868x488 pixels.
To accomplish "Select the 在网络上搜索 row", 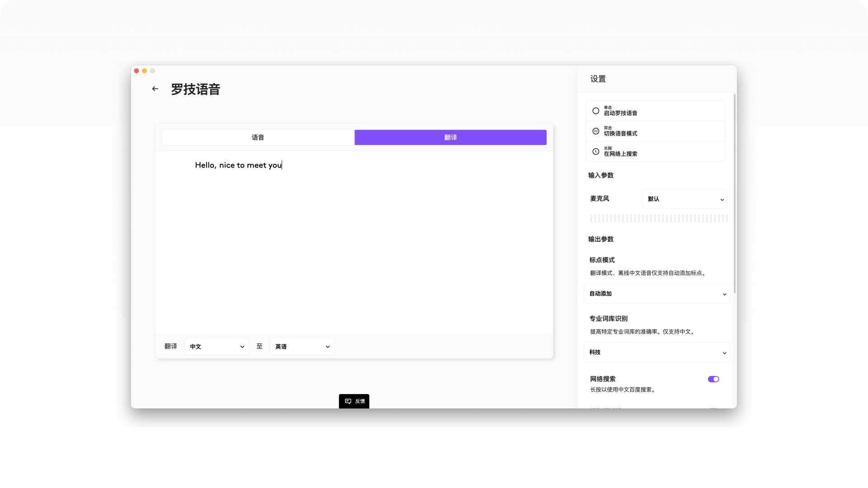I will click(x=656, y=151).
